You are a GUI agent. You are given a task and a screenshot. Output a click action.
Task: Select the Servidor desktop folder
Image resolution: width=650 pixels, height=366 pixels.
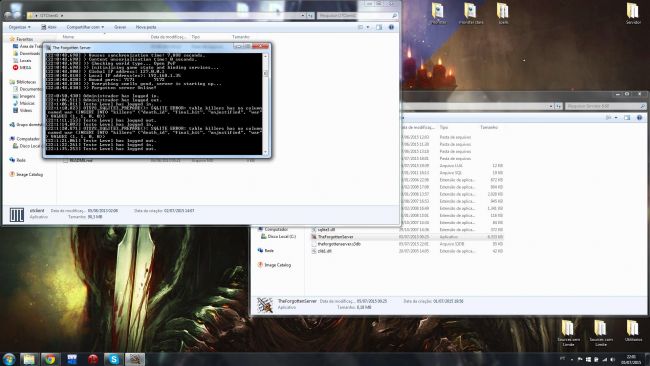[x=633, y=13]
